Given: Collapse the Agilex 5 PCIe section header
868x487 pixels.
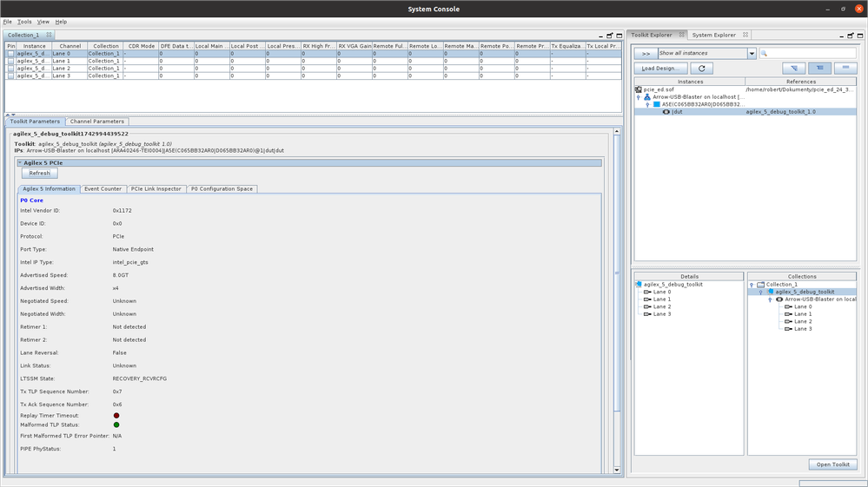Looking at the screenshot, I should [20, 163].
